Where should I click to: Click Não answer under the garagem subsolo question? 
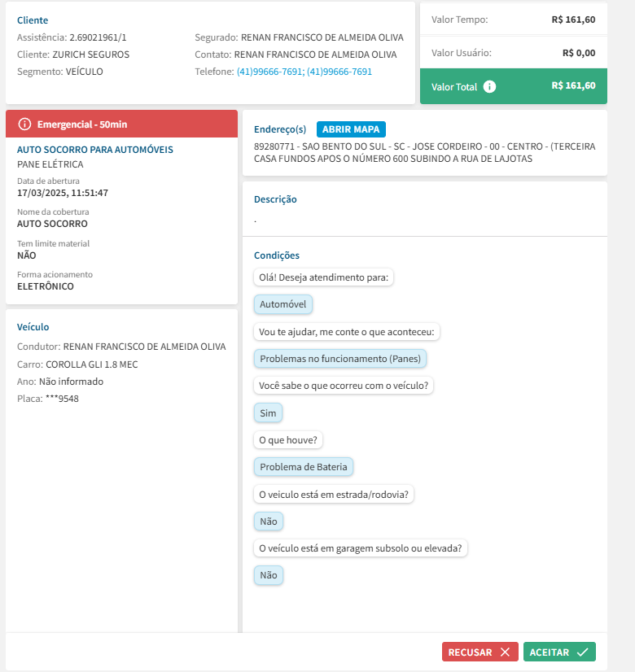pyautogui.click(x=268, y=575)
